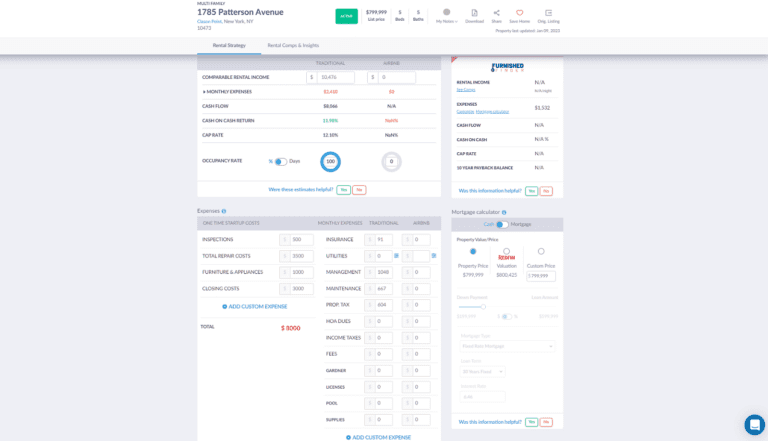Open the My Notes dropdown
The image size is (768, 441).
click(x=446, y=15)
